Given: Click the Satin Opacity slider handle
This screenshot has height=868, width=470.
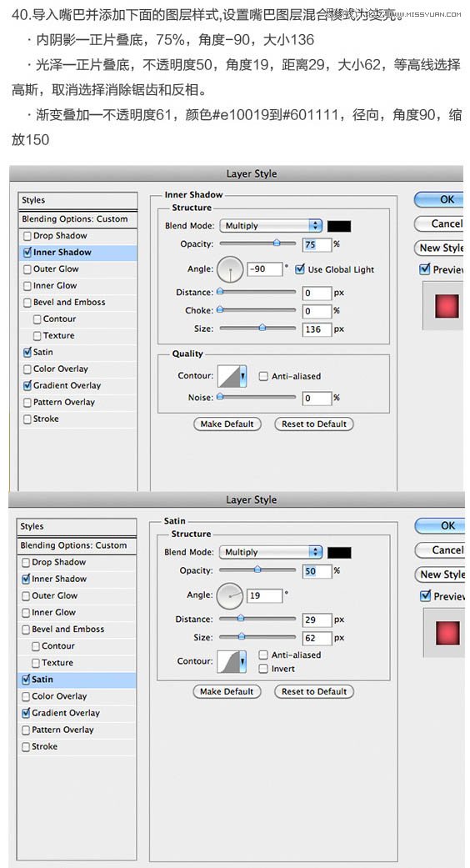Looking at the screenshot, I should tap(257, 569).
